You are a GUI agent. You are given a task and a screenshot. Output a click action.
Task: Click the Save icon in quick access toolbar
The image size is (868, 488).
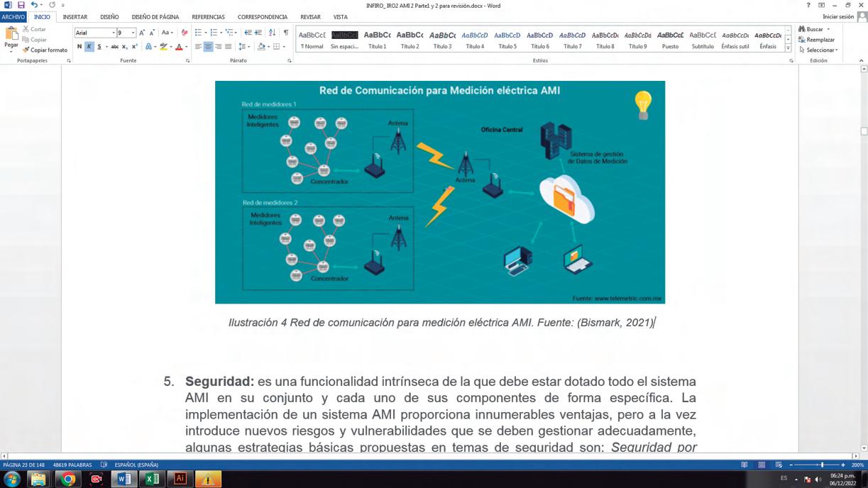point(21,5)
